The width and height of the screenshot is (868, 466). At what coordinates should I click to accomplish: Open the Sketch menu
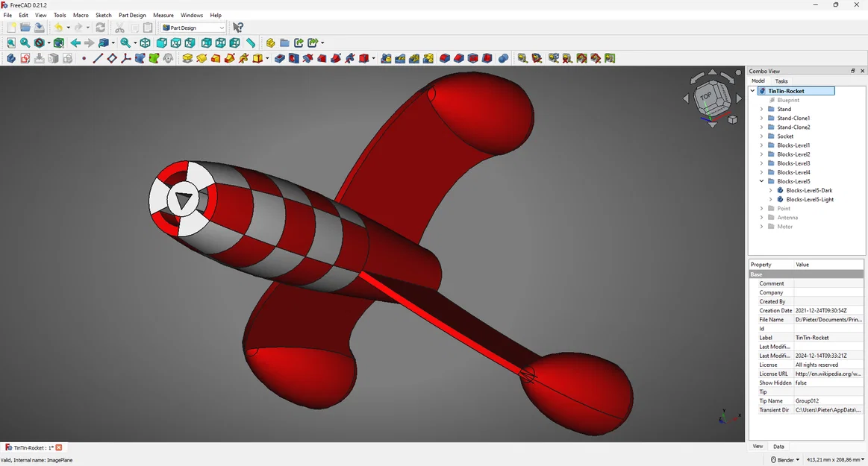coord(104,15)
